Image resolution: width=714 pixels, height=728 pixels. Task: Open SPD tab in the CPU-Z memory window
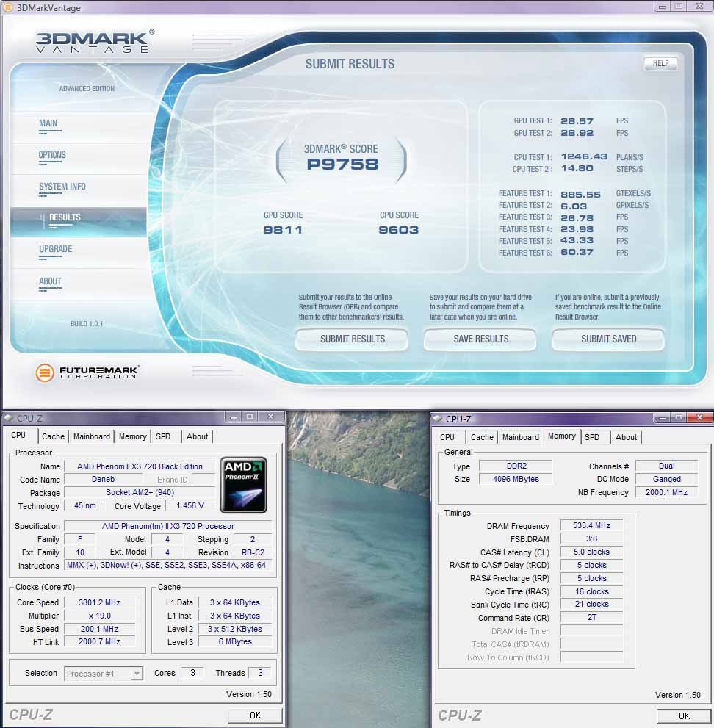[592, 437]
